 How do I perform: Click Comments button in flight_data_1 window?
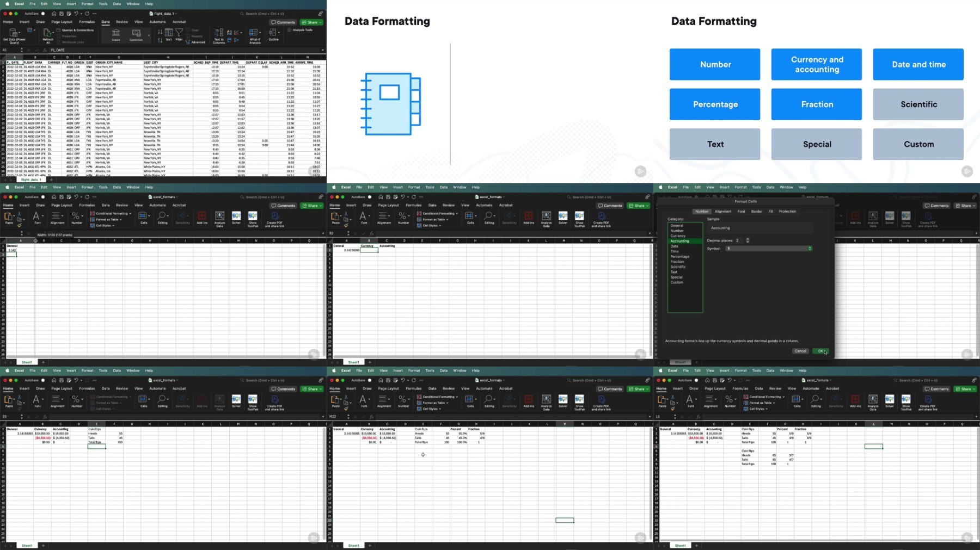tap(283, 22)
